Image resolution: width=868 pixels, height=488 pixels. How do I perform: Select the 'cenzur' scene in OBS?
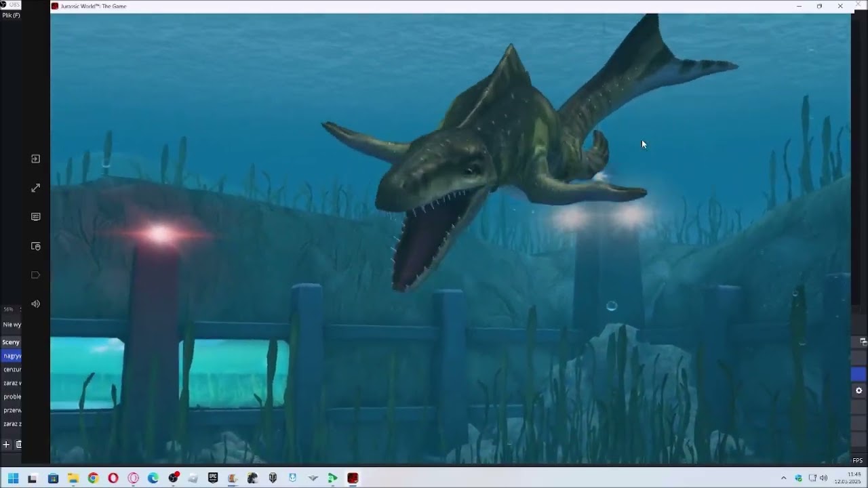pyautogui.click(x=12, y=369)
